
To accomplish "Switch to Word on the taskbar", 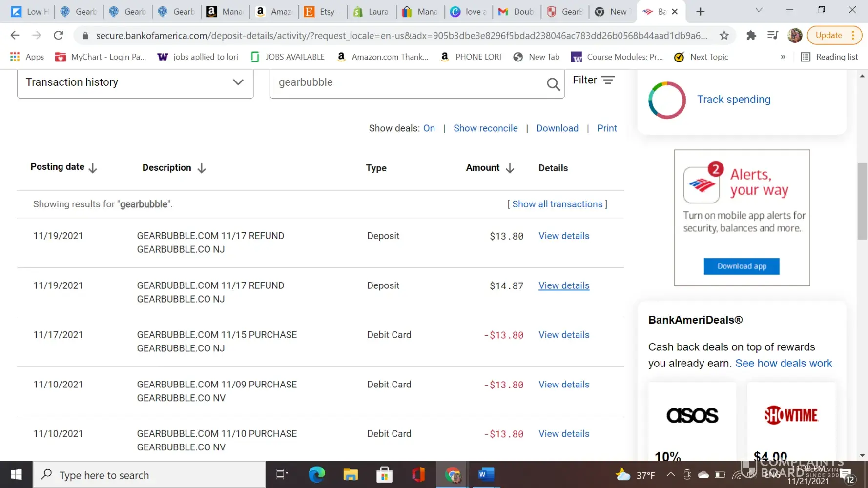I will [x=486, y=475].
